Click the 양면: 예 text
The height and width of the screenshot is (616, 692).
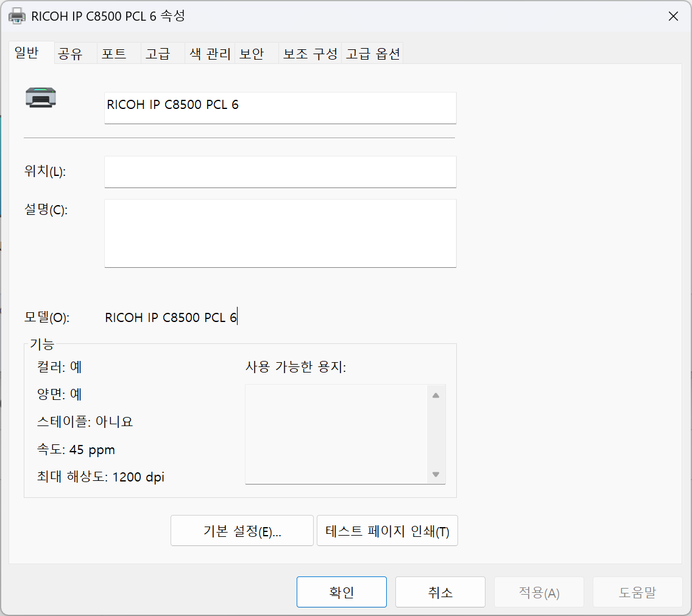59,394
